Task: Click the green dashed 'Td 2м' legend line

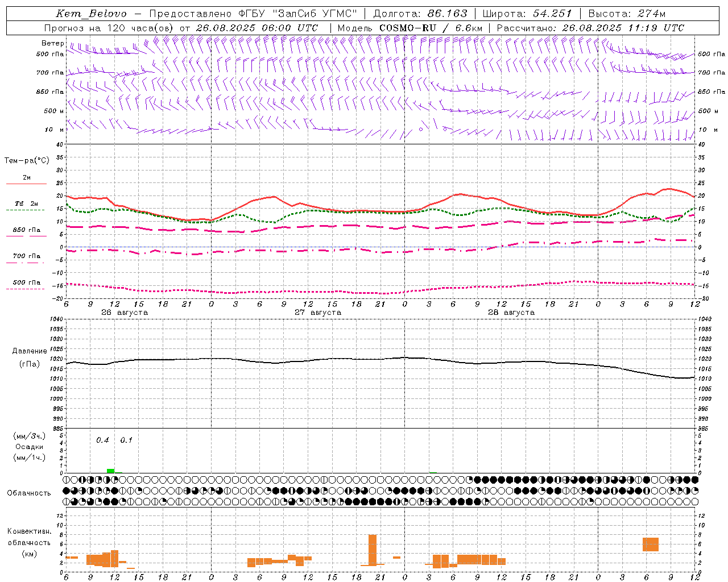Action: [25, 210]
